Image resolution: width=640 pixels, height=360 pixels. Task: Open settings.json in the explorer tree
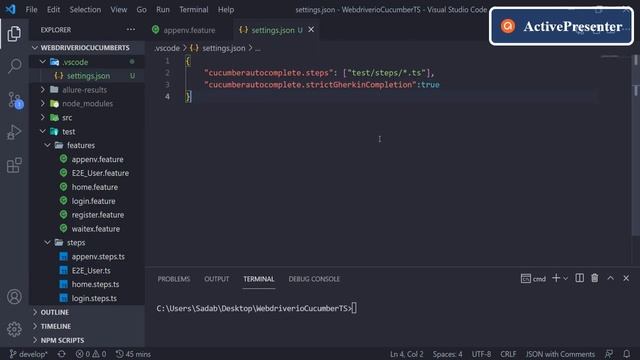87,76
